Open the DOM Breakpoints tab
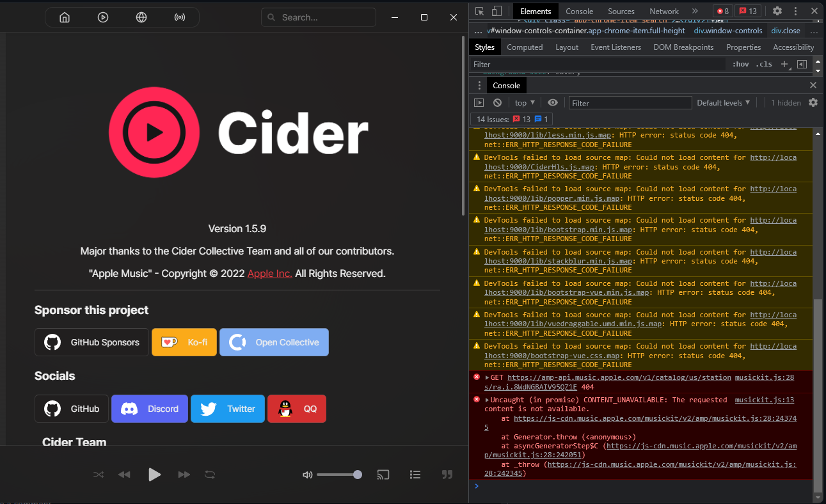The height and width of the screenshot is (504, 826). pyautogui.click(x=683, y=47)
